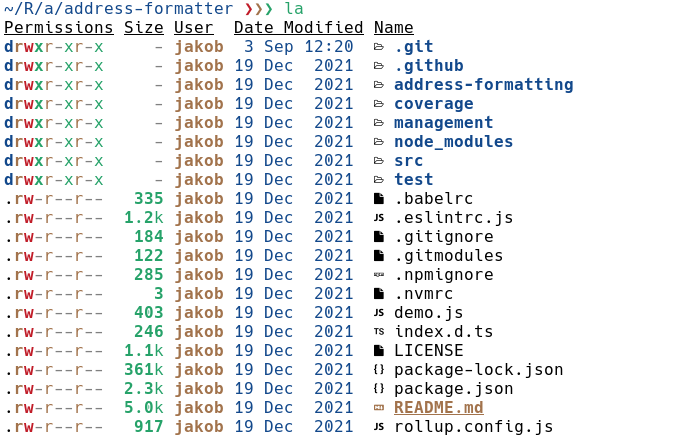Click the file icon beside LICENSE
This screenshot has width=684, height=438.
[379, 351]
